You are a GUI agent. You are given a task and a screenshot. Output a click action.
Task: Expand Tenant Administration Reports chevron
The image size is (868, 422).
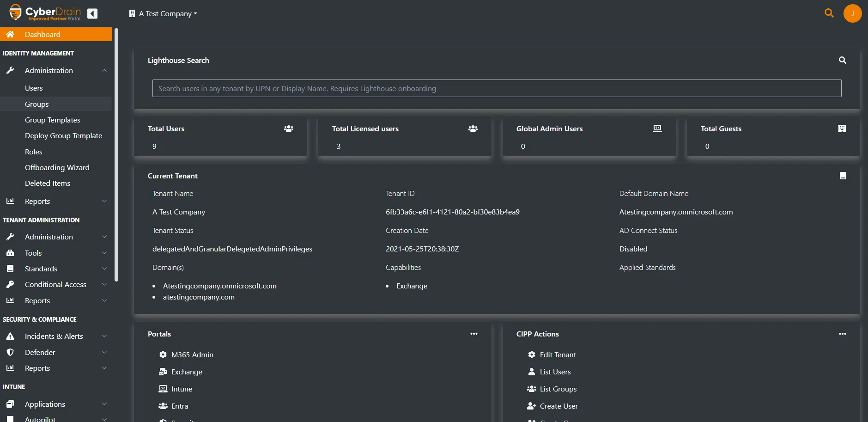tap(104, 301)
